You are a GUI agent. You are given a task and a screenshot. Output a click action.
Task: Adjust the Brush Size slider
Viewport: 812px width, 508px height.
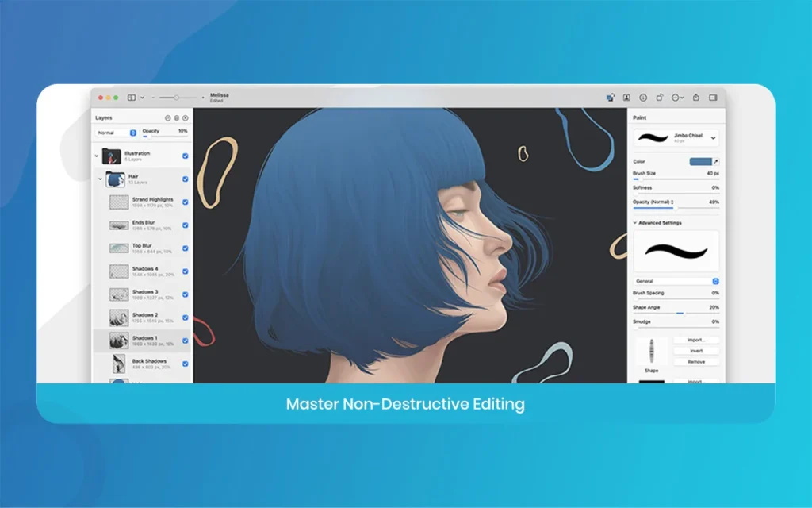click(x=676, y=179)
